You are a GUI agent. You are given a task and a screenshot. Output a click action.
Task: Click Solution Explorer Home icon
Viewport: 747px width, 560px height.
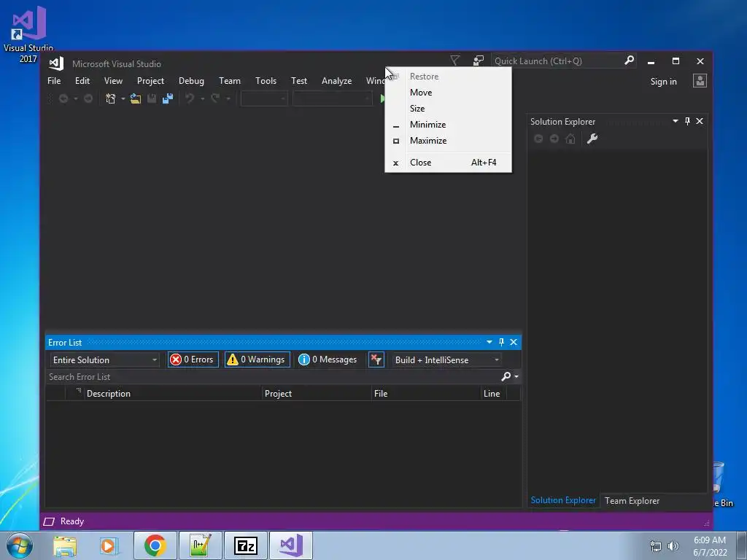[570, 139]
